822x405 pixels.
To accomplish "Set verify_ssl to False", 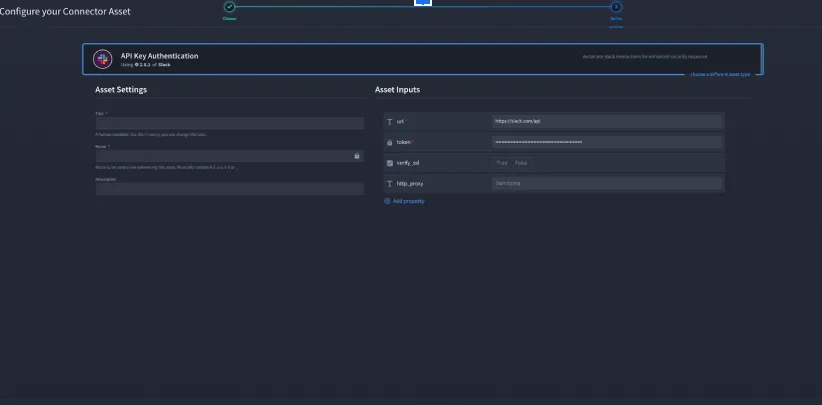I will (x=521, y=163).
